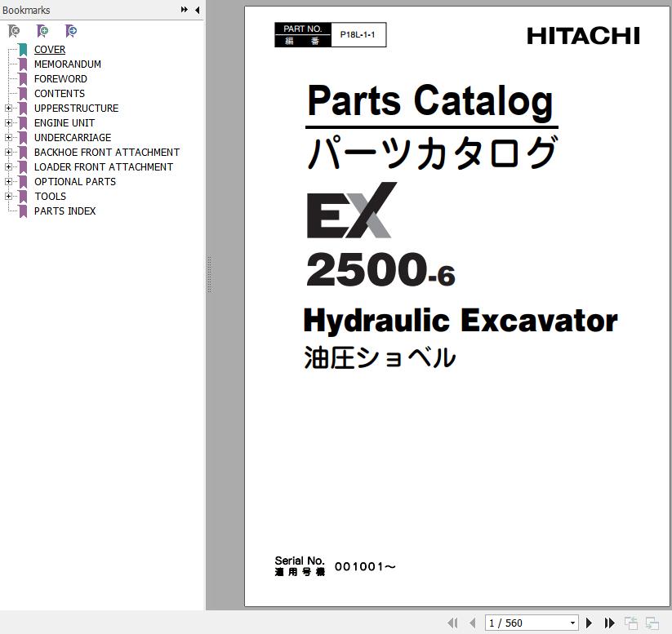Open the PARTS INDEX bookmark

coord(65,211)
